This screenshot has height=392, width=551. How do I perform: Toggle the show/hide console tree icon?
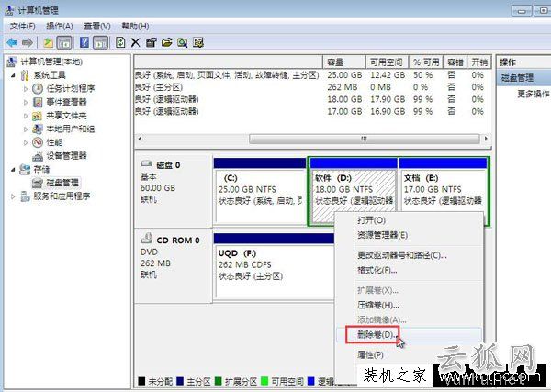click(64, 43)
